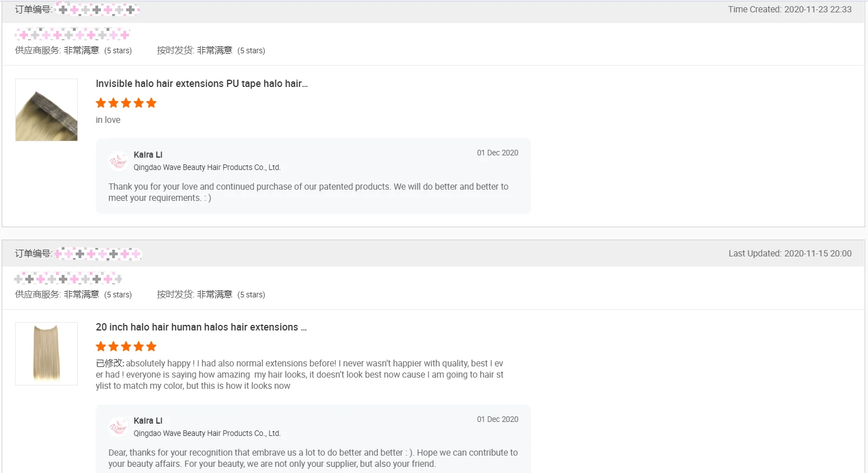Screen dimensions: 868x473
Task: Click the blurred buyer name above the 20 inch halo review
Action: coord(68,278)
